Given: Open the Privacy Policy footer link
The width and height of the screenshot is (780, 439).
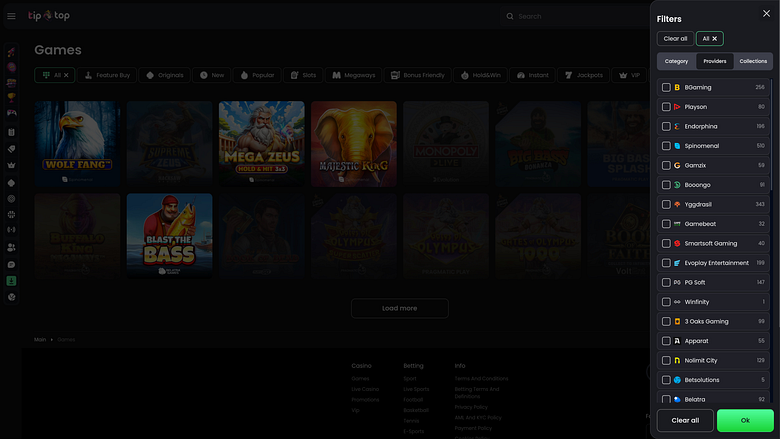Looking at the screenshot, I should pyautogui.click(x=471, y=407).
